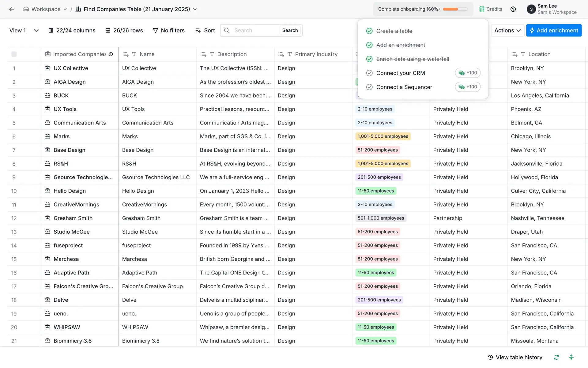Open View table history
588x368 pixels.
coord(515,357)
